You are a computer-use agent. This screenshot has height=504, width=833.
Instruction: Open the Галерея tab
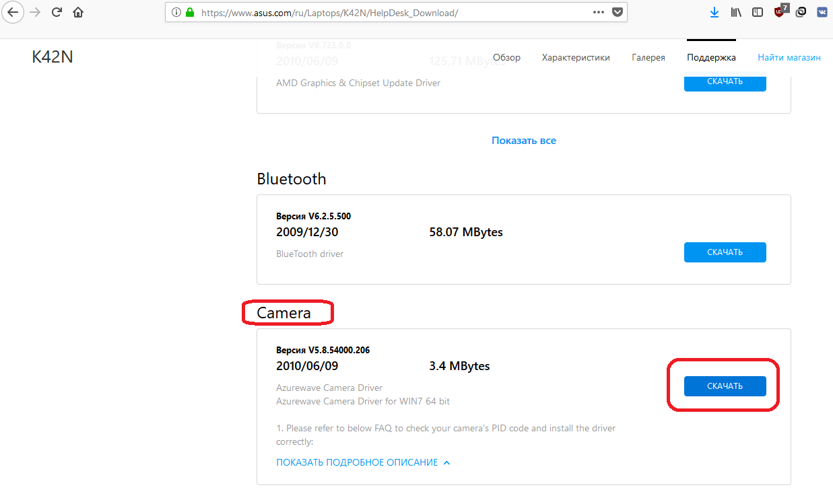pos(648,57)
